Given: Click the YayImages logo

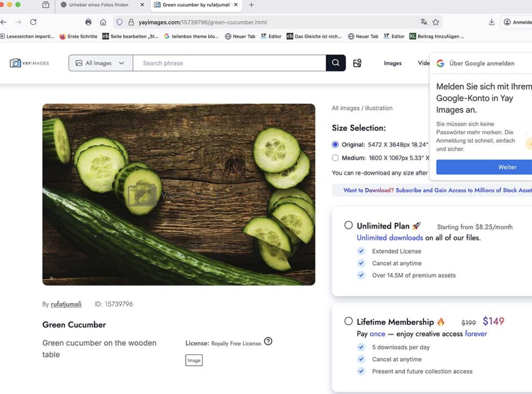Looking at the screenshot, I should (x=30, y=63).
